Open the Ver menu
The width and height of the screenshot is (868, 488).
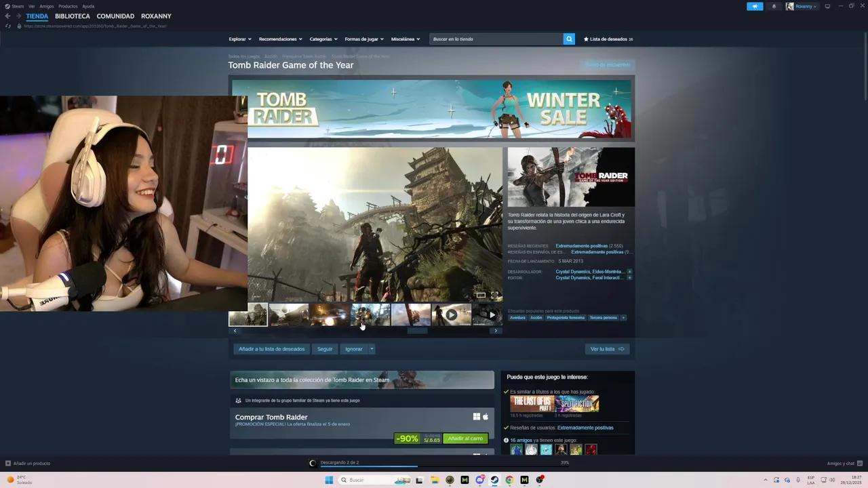tap(31, 6)
